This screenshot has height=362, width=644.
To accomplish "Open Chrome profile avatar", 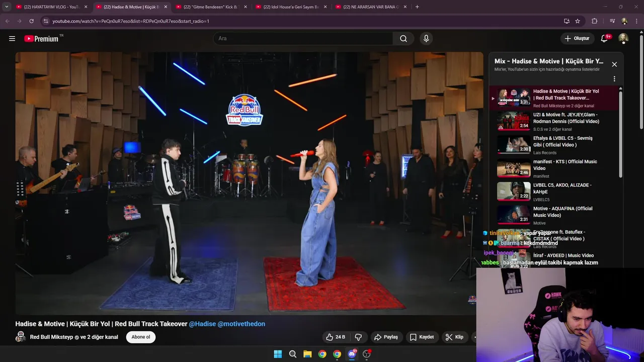I will point(624,21).
